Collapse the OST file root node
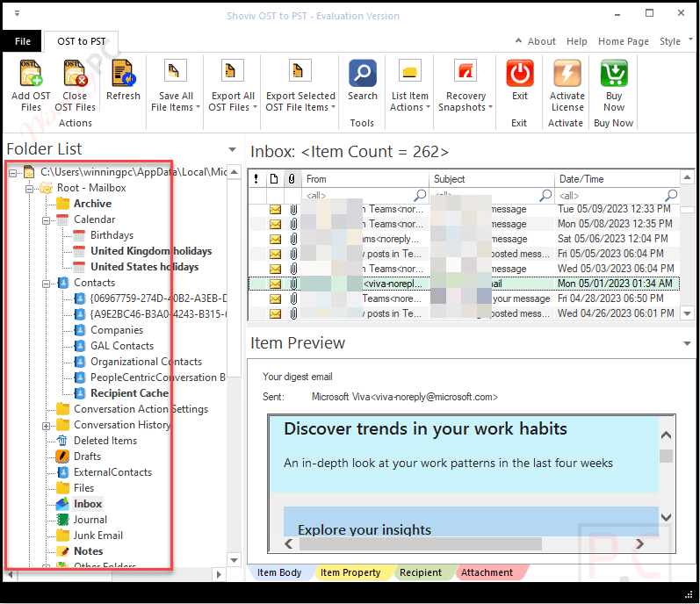Screen dimensions: 700x604 (x=12, y=173)
